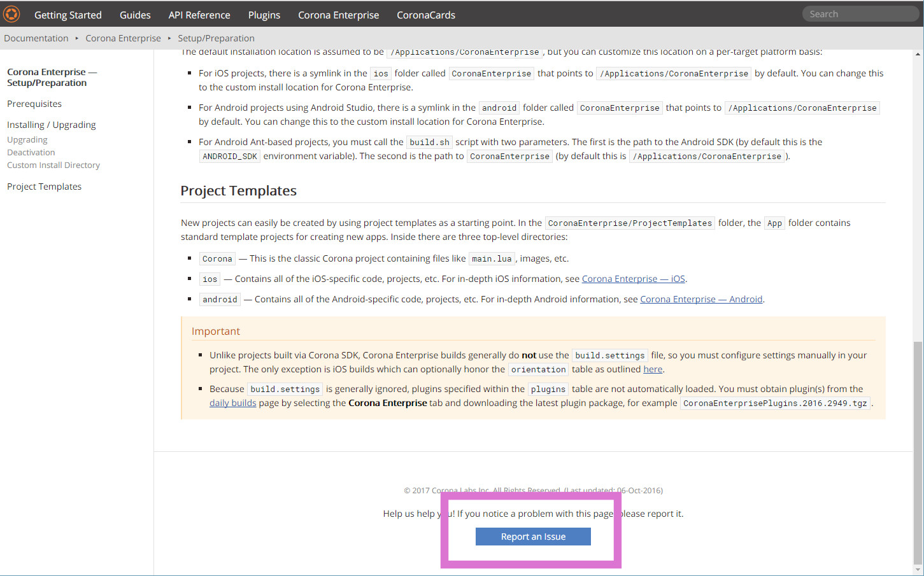Open the Plugins section
The width and height of the screenshot is (924, 576).
(264, 15)
